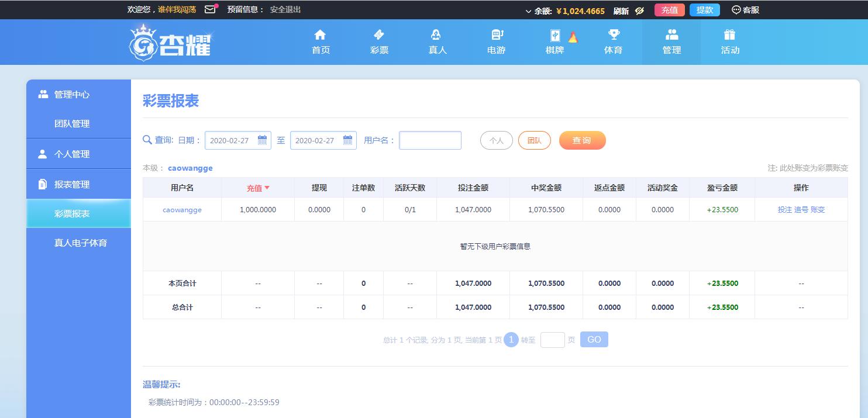Open the 棋牌 card games icon
Screen dimensions: 868x418
pos(554,36)
